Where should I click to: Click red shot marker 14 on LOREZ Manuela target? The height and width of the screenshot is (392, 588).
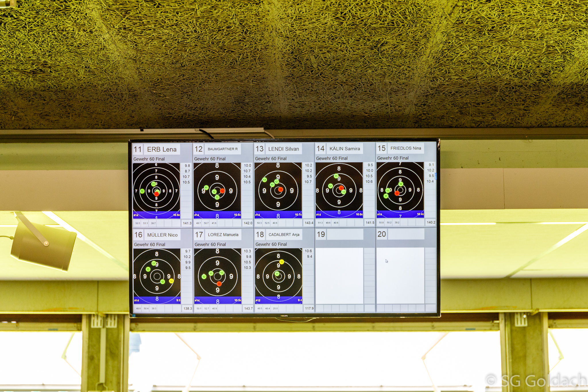coord(219,284)
